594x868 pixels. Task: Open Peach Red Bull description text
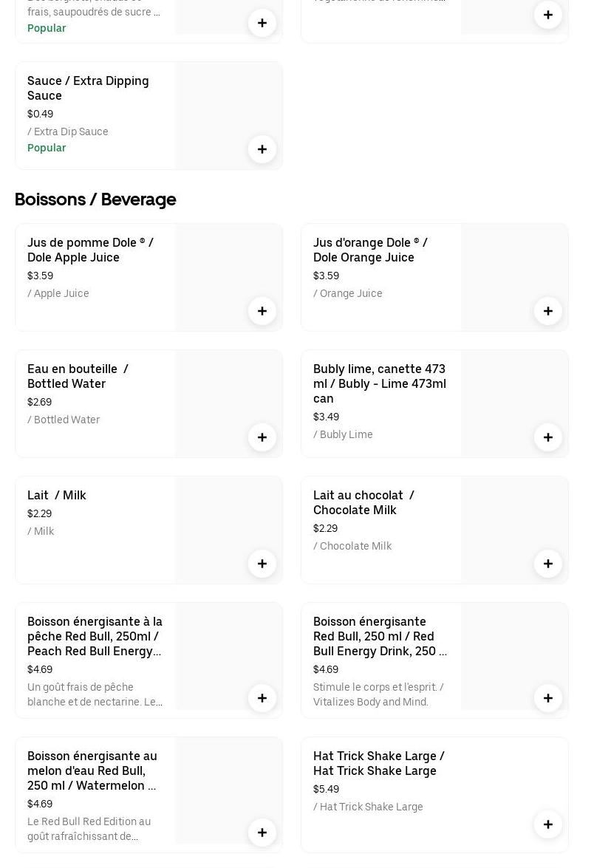(x=95, y=694)
